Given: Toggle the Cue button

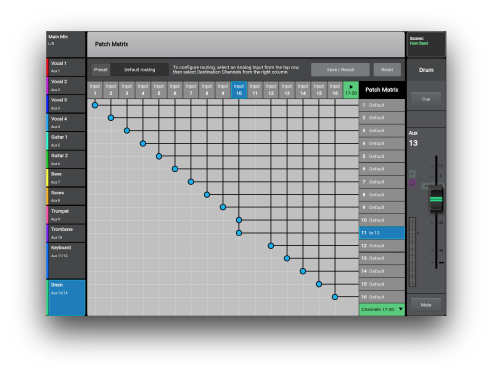Looking at the screenshot, I should [426, 99].
